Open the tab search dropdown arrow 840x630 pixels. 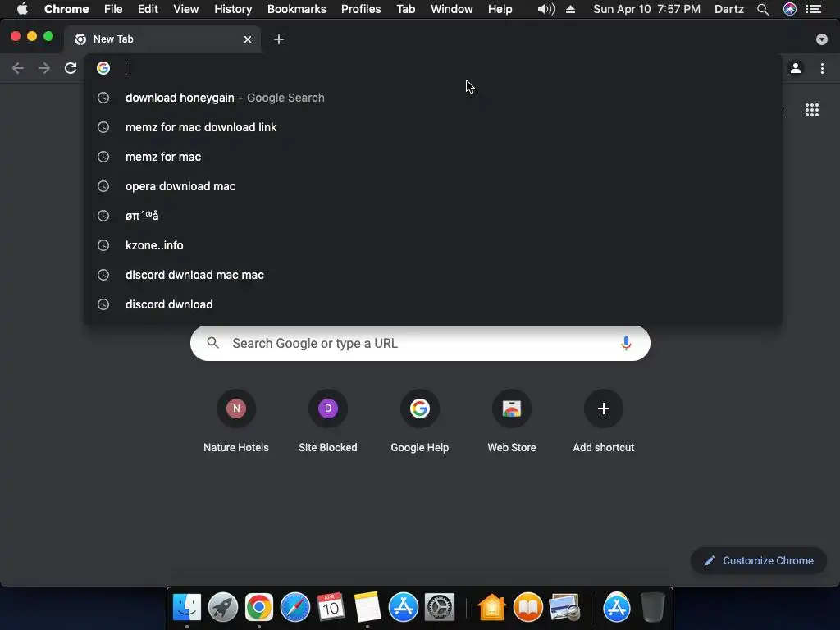822,39
